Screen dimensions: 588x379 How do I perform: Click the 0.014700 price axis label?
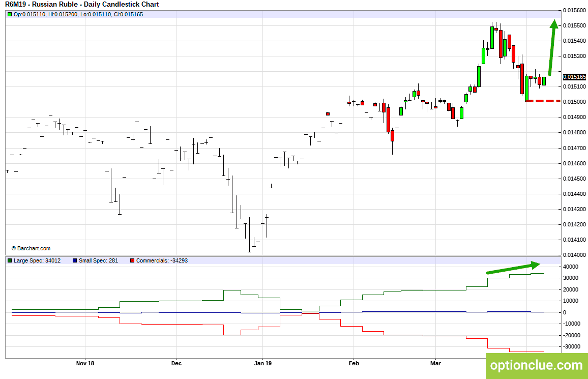(574, 148)
